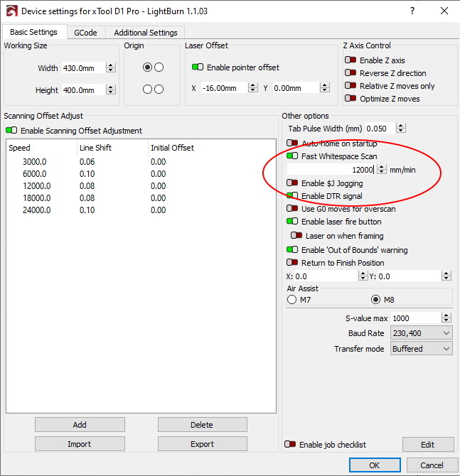Click the Height spinner arrows

pos(111,90)
